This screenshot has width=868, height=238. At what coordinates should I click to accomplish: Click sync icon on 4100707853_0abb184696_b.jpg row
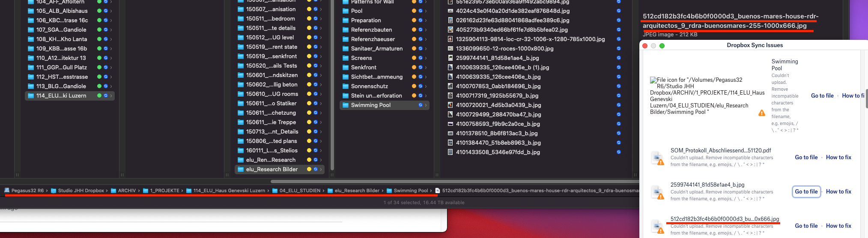(x=619, y=86)
